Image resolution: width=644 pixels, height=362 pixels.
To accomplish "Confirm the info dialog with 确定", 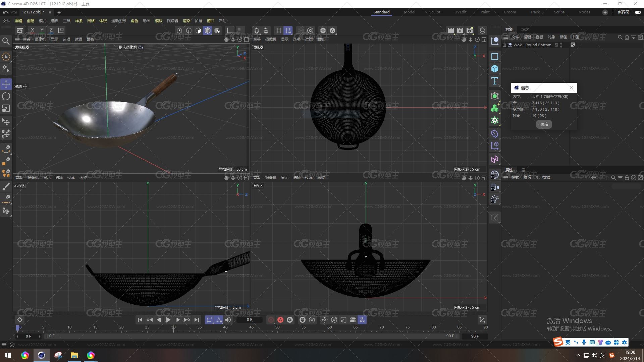I will tap(544, 124).
